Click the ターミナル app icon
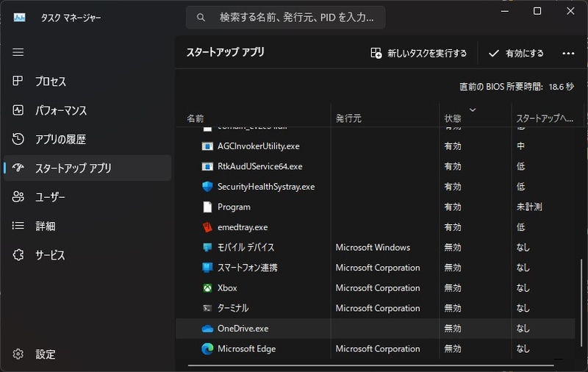Image resolution: width=588 pixels, height=372 pixels. tap(207, 308)
